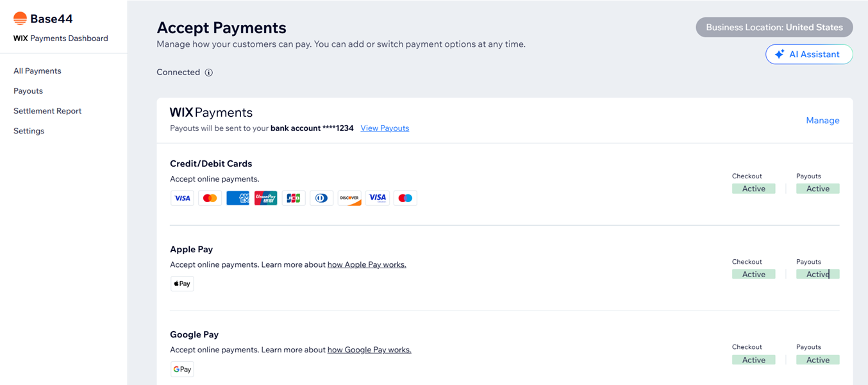Open the Settings page in sidebar
Image resolution: width=868 pixels, height=385 pixels.
[28, 130]
